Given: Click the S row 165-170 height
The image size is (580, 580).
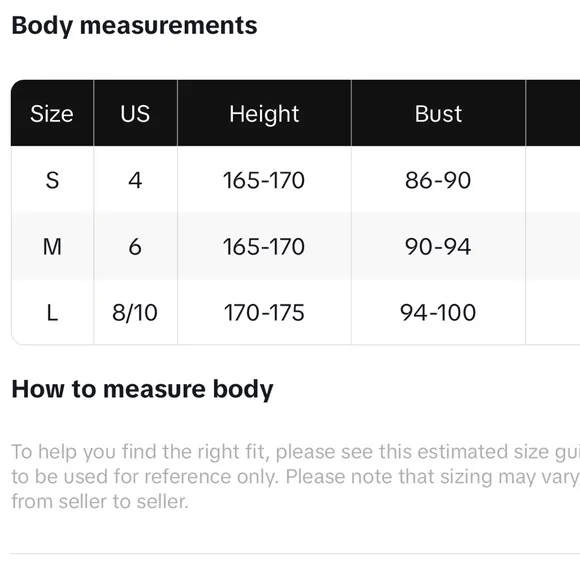Looking at the screenshot, I should tap(264, 180).
